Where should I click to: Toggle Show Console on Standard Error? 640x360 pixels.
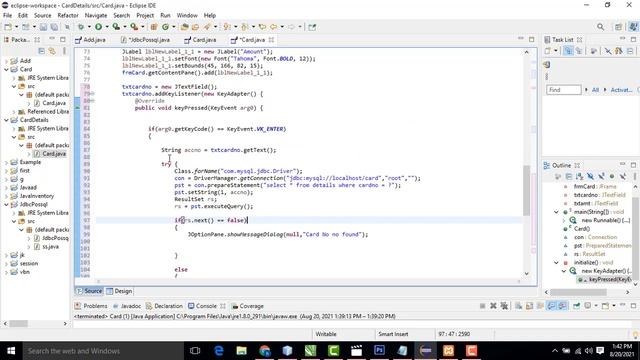coord(562,306)
